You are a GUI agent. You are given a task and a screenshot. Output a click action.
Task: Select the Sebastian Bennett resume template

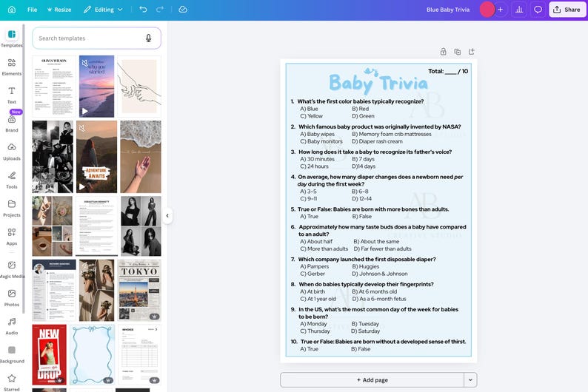point(96,226)
